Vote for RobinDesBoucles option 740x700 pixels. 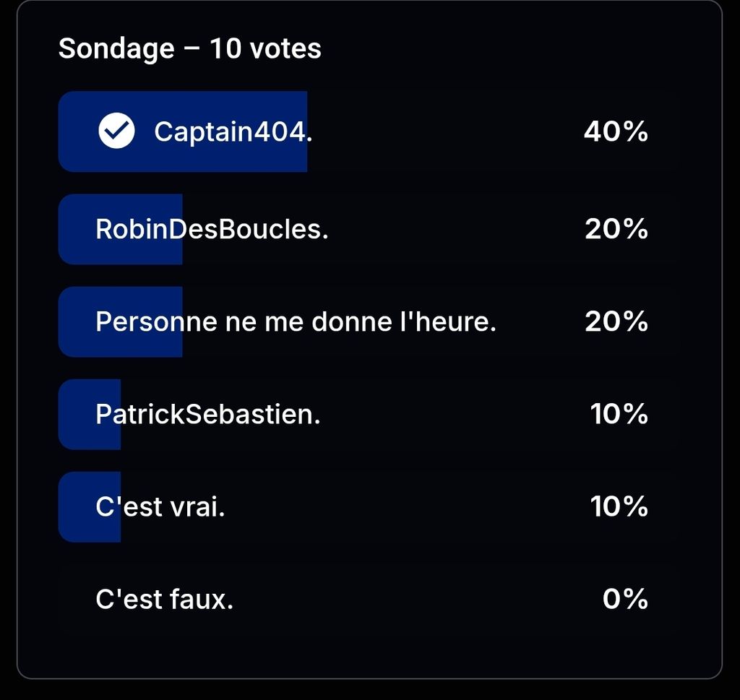[x=212, y=229]
